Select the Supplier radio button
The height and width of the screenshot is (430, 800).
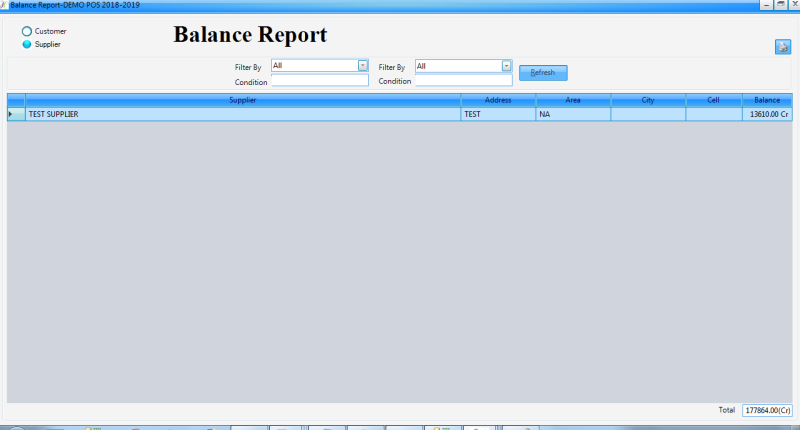click(x=27, y=44)
